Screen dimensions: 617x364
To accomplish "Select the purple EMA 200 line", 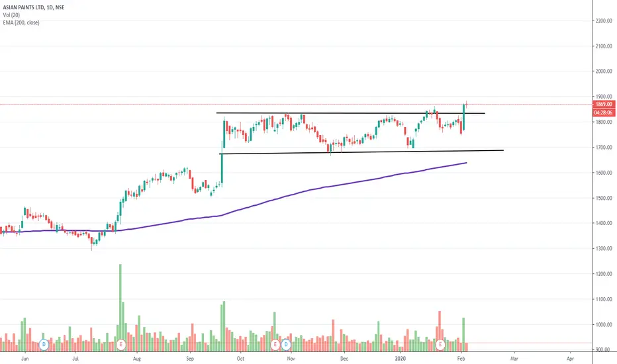I will (315, 190).
